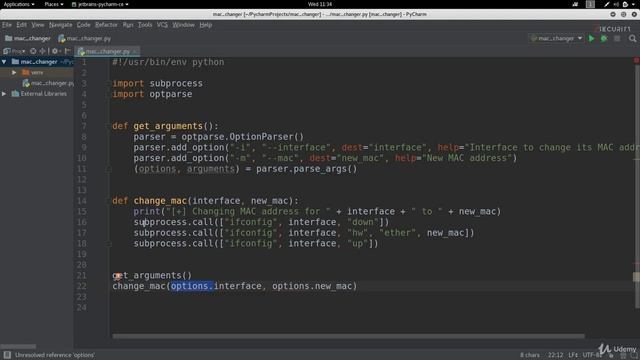Click the fold marker beside import subprocess

(x=109, y=83)
